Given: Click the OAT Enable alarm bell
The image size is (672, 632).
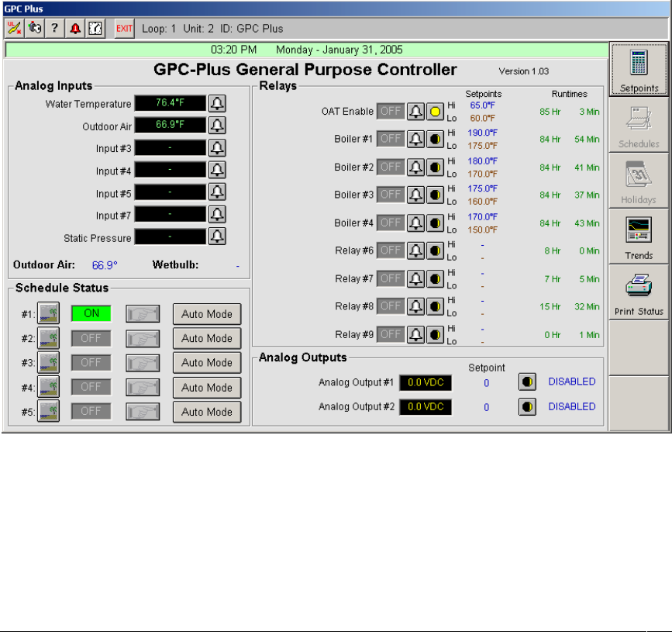Looking at the screenshot, I should point(415,112).
